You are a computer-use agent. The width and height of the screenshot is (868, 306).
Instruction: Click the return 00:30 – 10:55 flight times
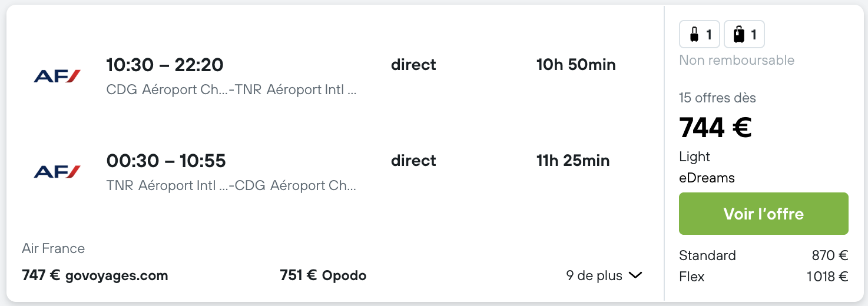[x=166, y=161]
